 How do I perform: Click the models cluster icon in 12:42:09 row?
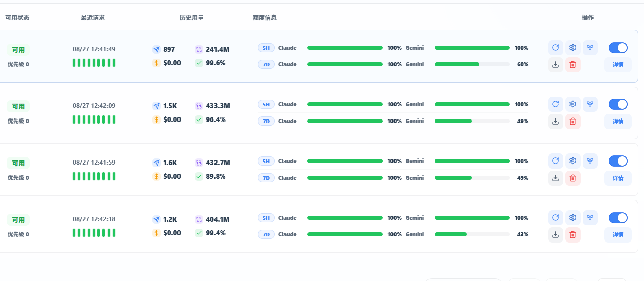click(x=590, y=104)
